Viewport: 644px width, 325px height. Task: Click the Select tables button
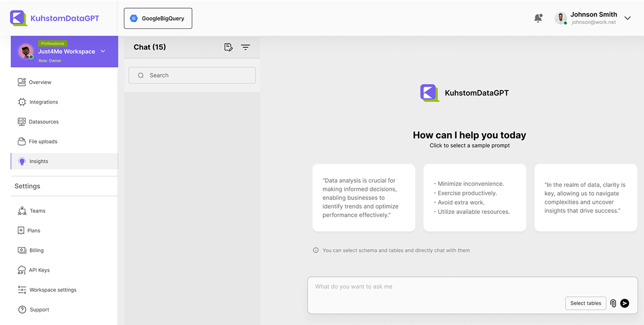(586, 303)
